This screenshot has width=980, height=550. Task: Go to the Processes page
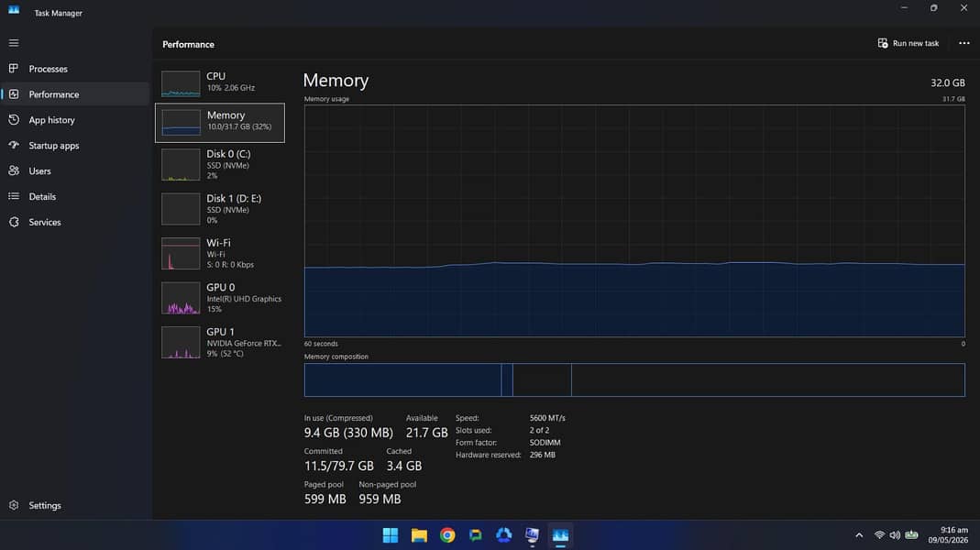click(48, 69)
